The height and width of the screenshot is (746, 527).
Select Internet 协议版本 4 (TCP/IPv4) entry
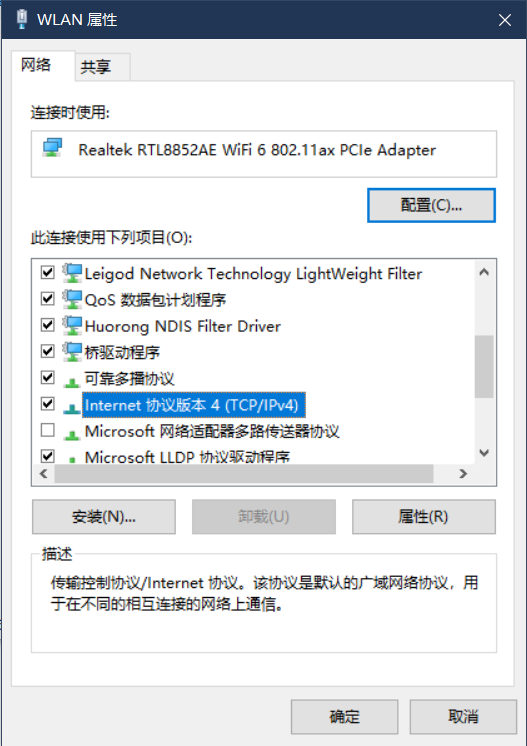click(x=191, y=405)
